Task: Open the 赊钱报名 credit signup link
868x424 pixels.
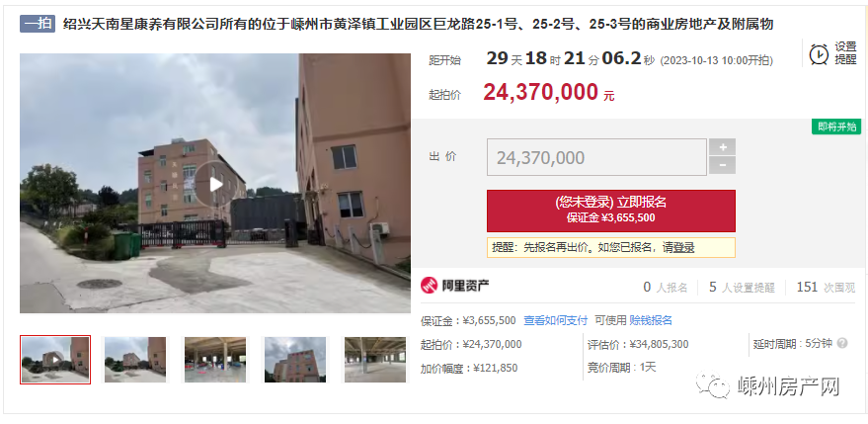Action: [x=651, y=320]
